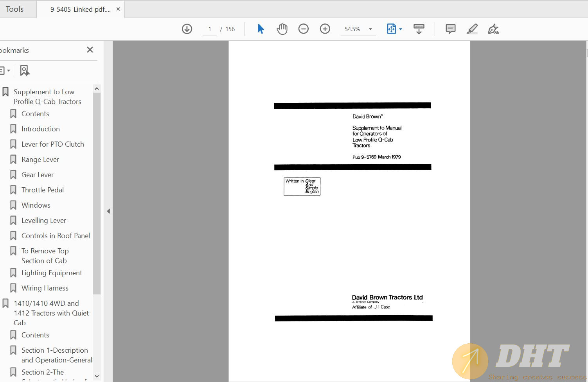The width and height of the screenshot is (588, 382).
Task: Enable the scrolling read mode icon
Action: coord(419,29)
